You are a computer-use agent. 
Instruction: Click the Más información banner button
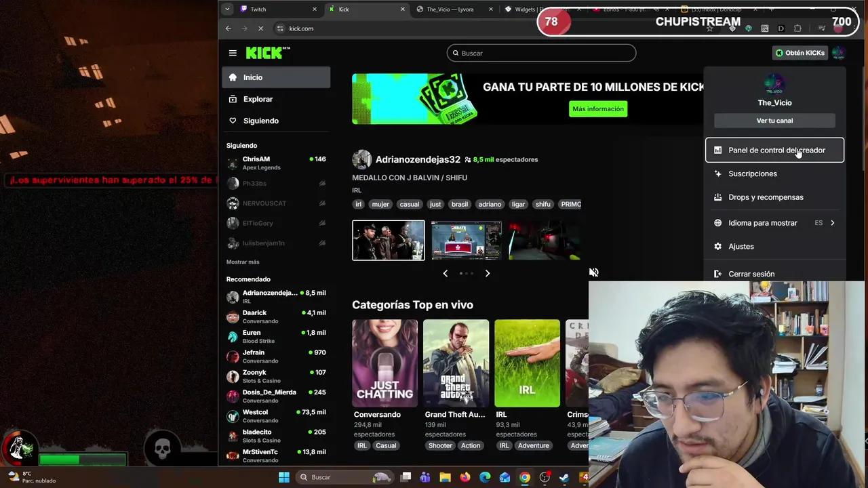pyautogui.click(x=598, y=109)
